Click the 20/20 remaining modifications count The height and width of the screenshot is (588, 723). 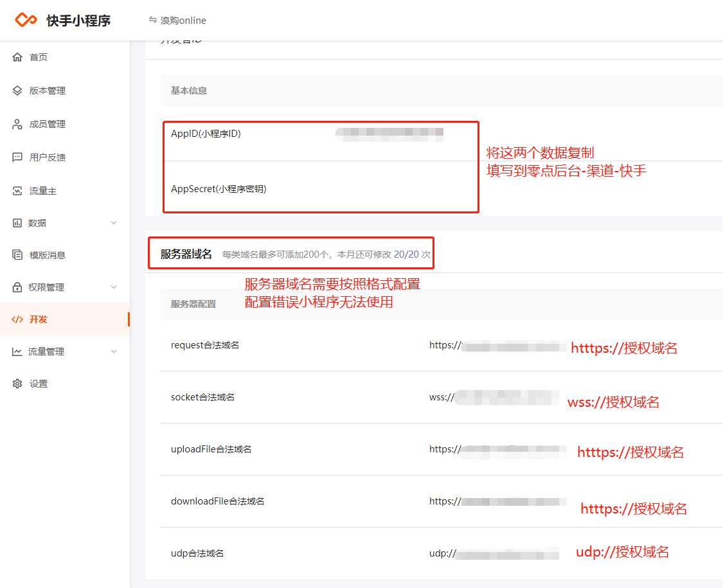pos(406,254)
